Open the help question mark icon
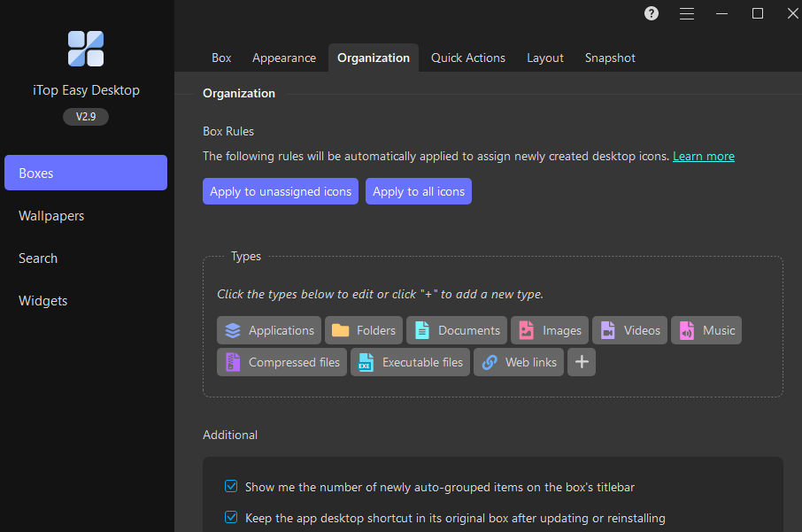Viewport: 802px width, 532px height. pos(652,13)
